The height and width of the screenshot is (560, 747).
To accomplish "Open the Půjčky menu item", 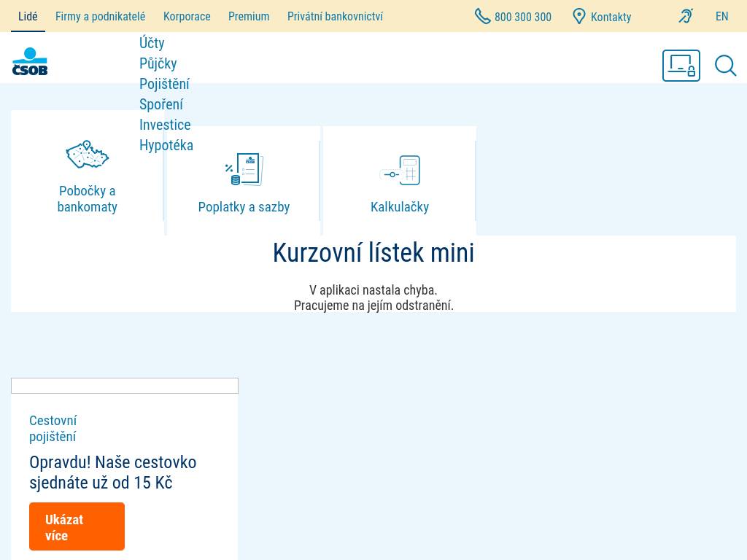I will (158, 63).
